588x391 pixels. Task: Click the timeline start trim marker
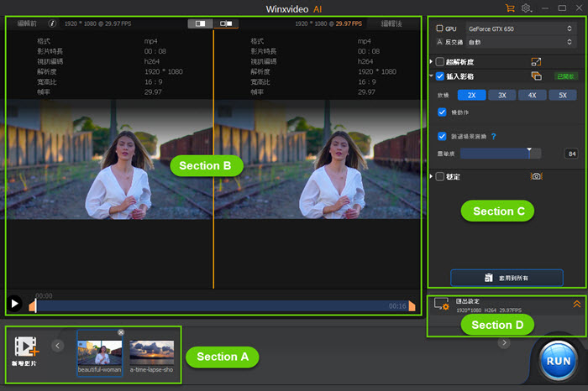click(x=33, y=306)
